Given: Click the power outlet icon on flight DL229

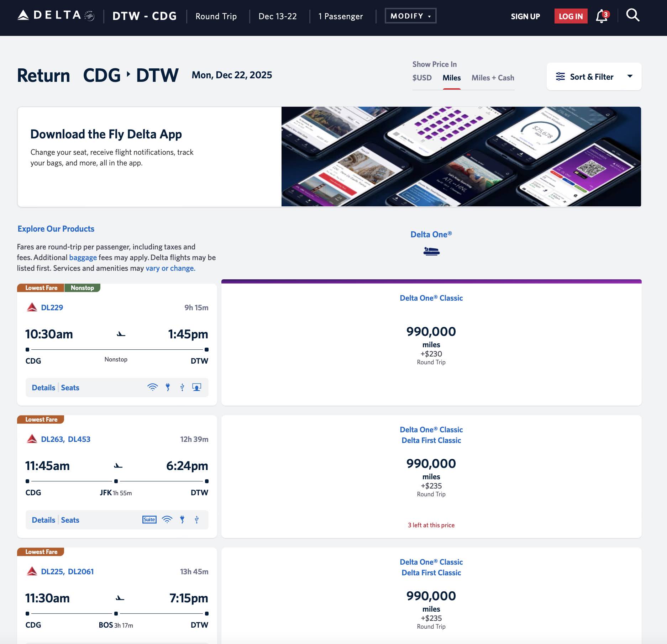Looking at the screenshot, I should pyautogui.click(x=167, y=387).
